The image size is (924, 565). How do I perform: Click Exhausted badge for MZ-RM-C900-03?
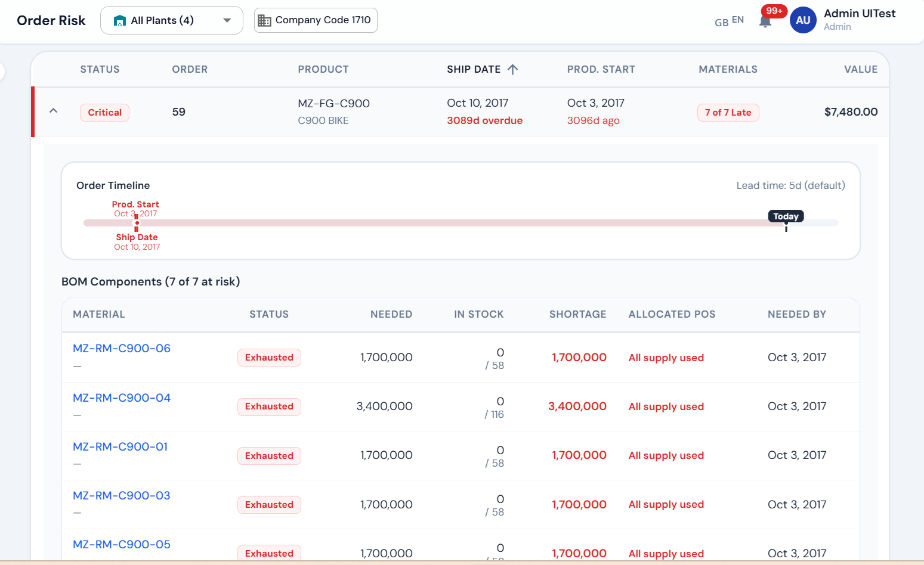[269, 504]
